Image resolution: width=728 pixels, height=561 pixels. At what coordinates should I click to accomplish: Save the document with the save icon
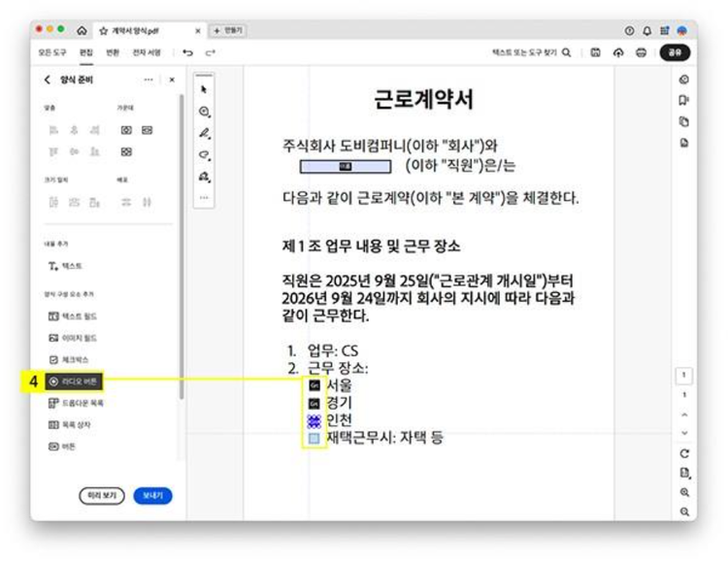click(x=595, y=53)
